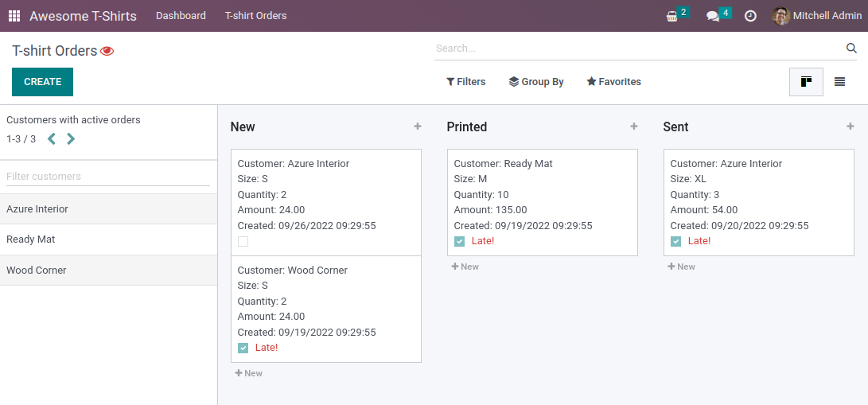Switch to kanban view
This screenshot has height=405, width=868.
click(x=806, y=82)
